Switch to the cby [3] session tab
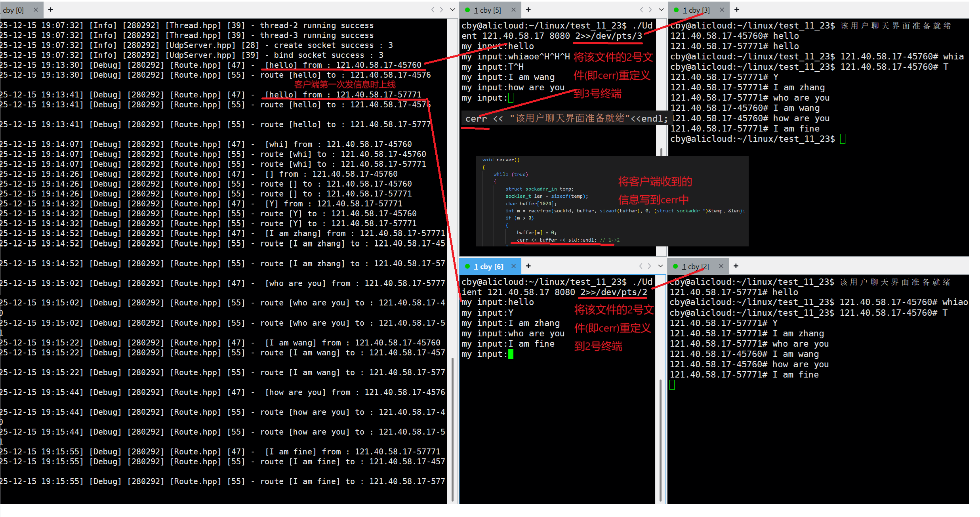Viewport: 980px width, 517px height. [x=696, y=10]
